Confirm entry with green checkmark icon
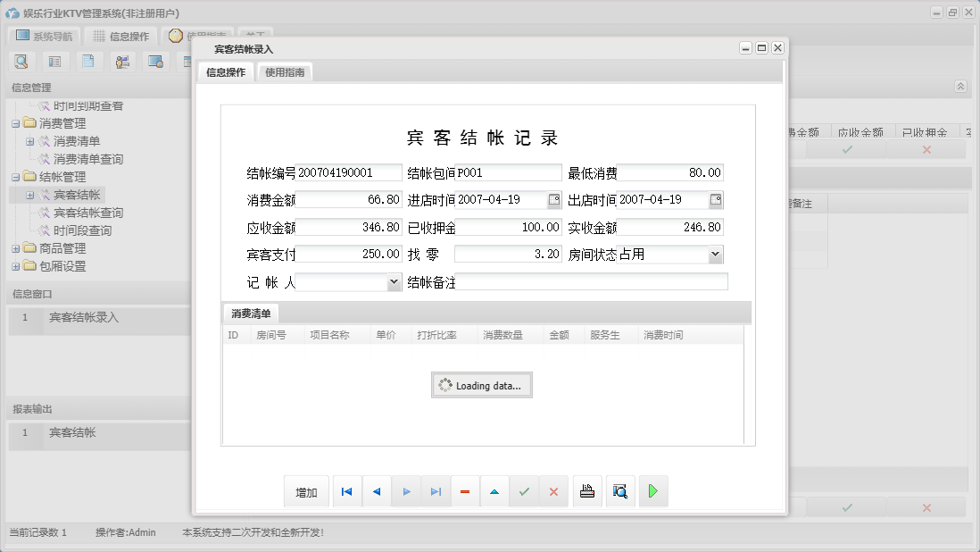Image resolution: width=980 pixels, height=552 pixels. 524,490
